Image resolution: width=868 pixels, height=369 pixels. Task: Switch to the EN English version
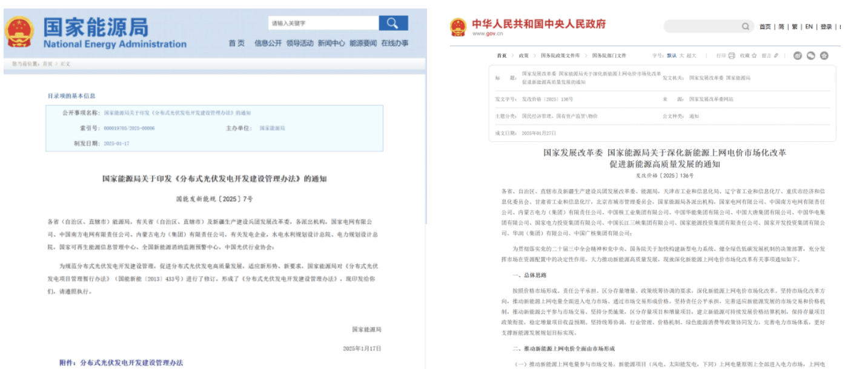pyautogui.click(x=809, y=27)
